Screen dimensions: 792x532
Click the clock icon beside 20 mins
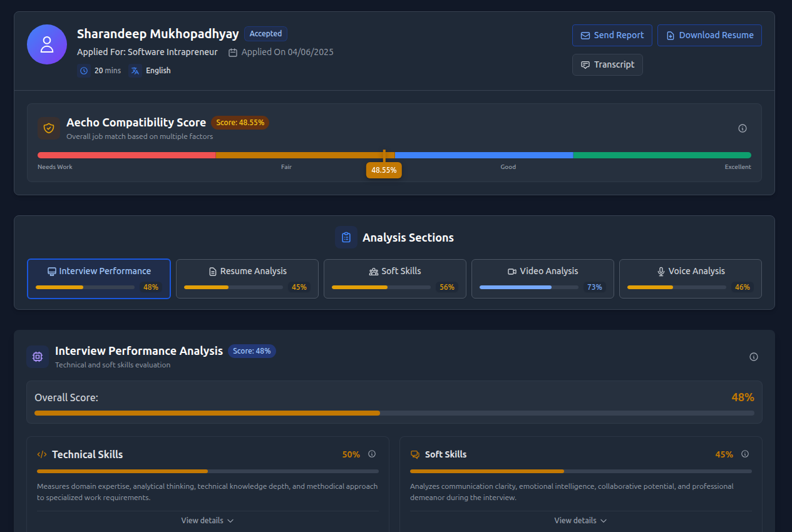85,71
